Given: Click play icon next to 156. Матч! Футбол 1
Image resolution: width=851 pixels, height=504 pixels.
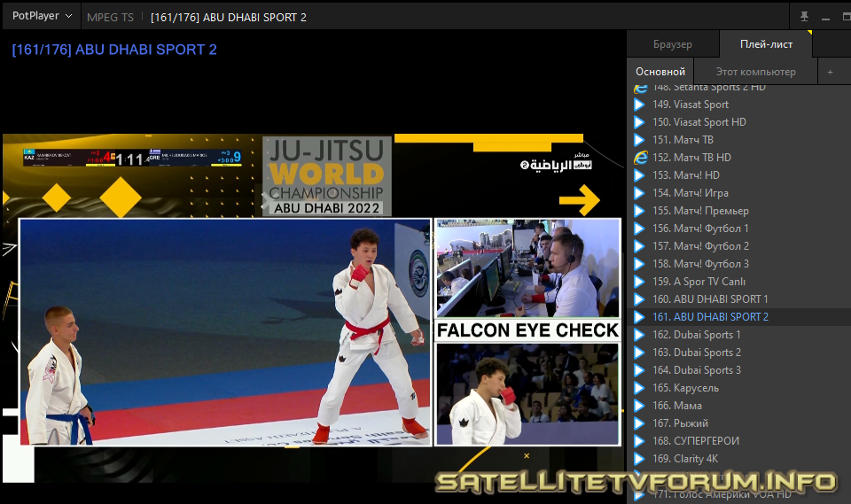Looking at the screenshot, I should (x=639, y=229).
